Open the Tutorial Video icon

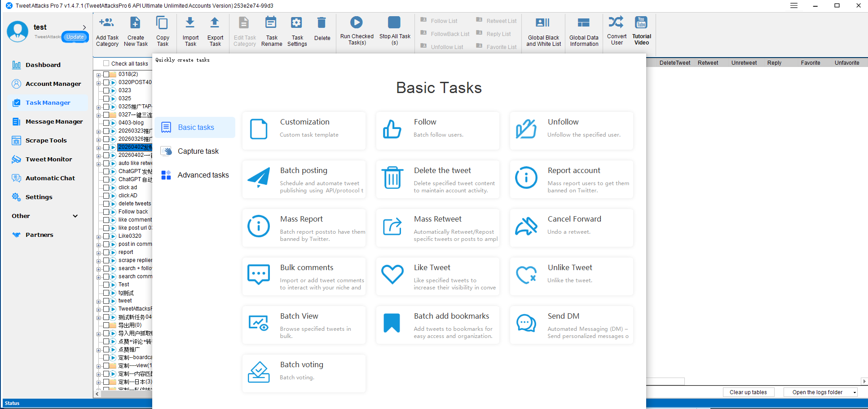coord(641,22)
